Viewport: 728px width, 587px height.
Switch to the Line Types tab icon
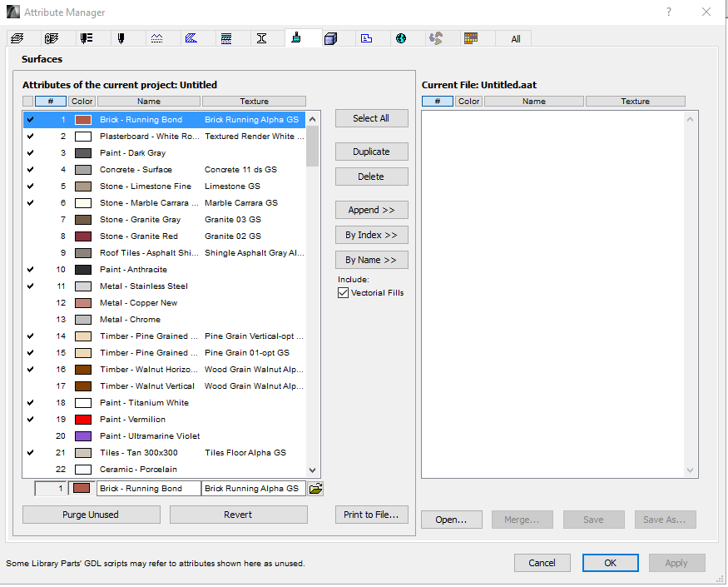(156, 38)
